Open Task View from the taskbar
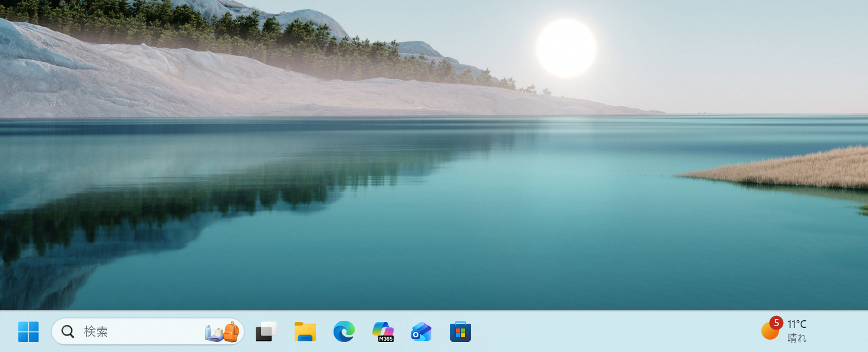This screenshot has height=352, width=868. [266, 332]
